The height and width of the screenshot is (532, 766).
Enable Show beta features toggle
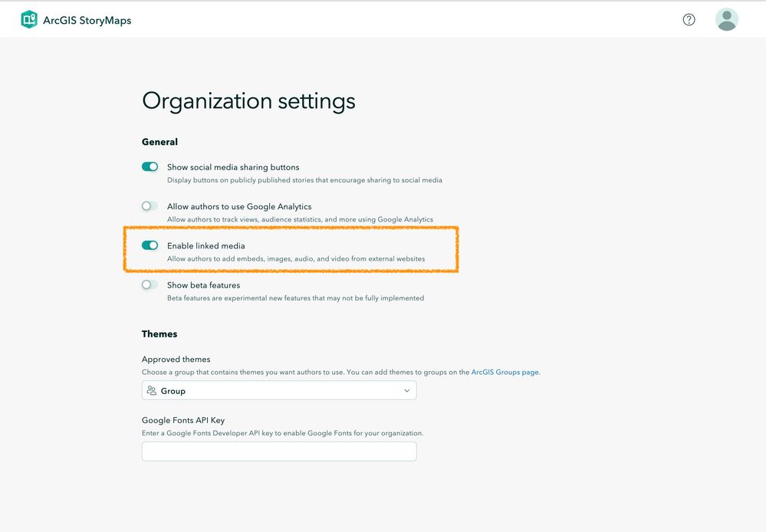pos(150,285)
